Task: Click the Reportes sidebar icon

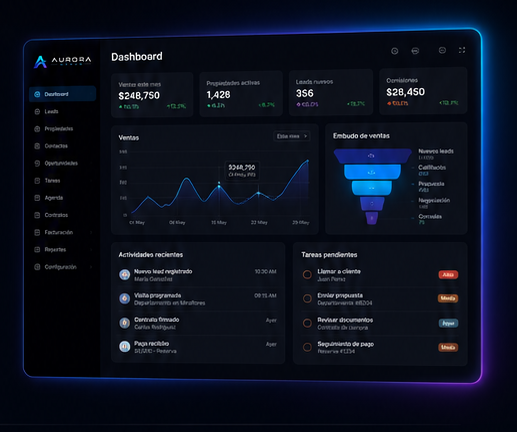Action: (x=37, y=249)
